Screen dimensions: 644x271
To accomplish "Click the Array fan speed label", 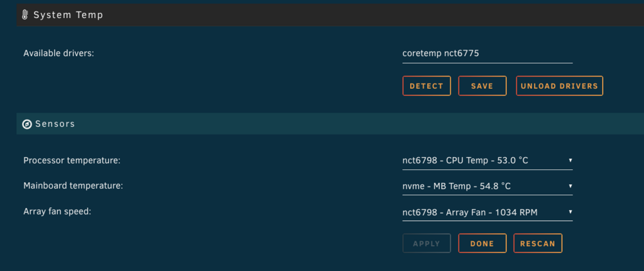I will click(57, 212).
